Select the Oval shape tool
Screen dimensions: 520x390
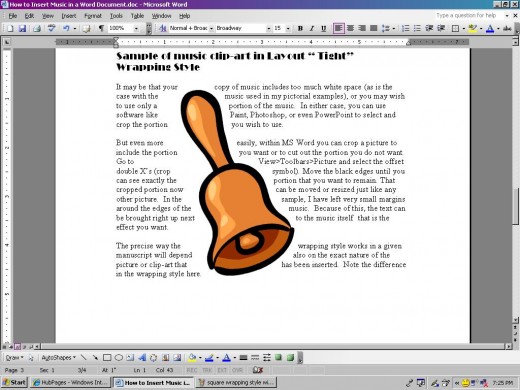tap(119, 358)
